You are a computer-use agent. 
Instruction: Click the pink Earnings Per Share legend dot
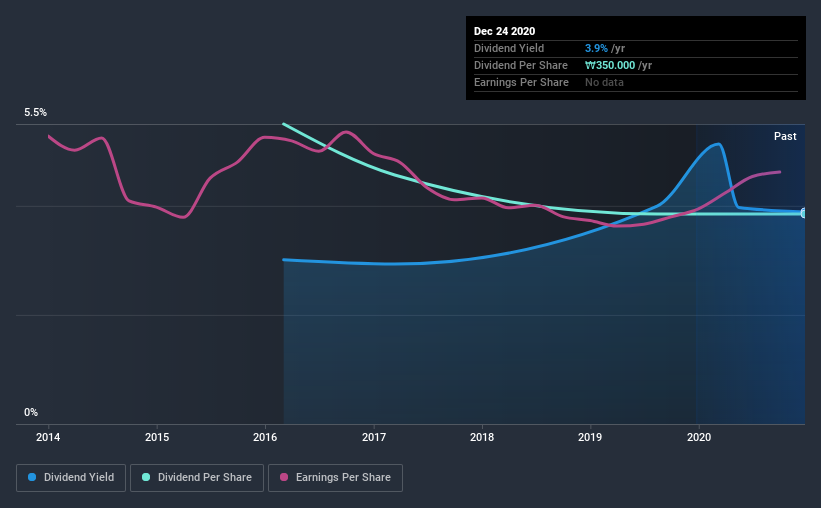tap(284, 477)
